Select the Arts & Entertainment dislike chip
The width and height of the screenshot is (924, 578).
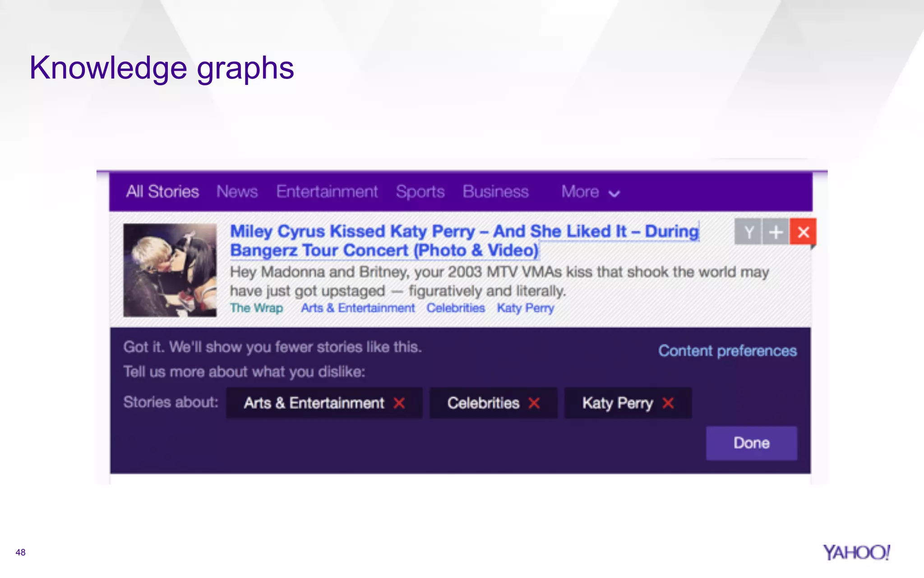(324, 403)
